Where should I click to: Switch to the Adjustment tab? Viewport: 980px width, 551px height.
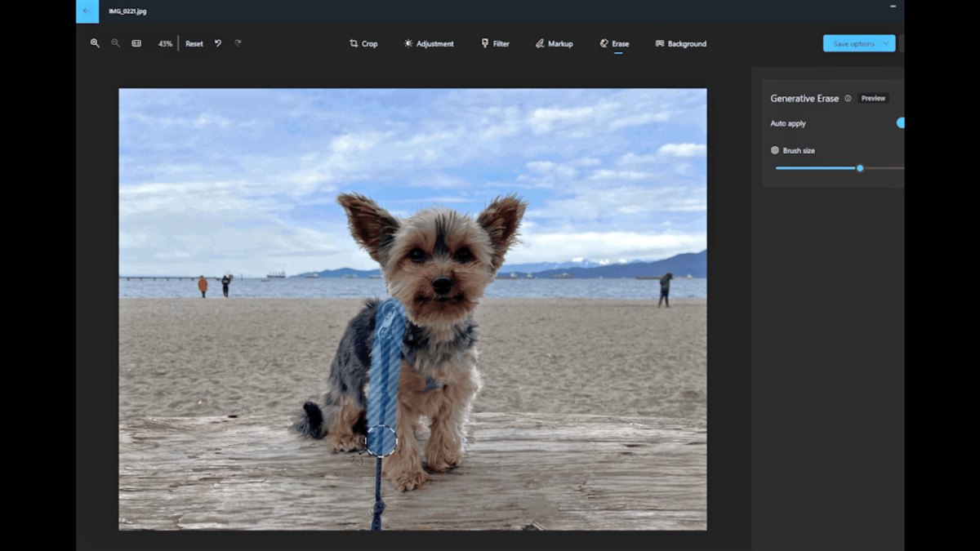(x=429, y=44)
